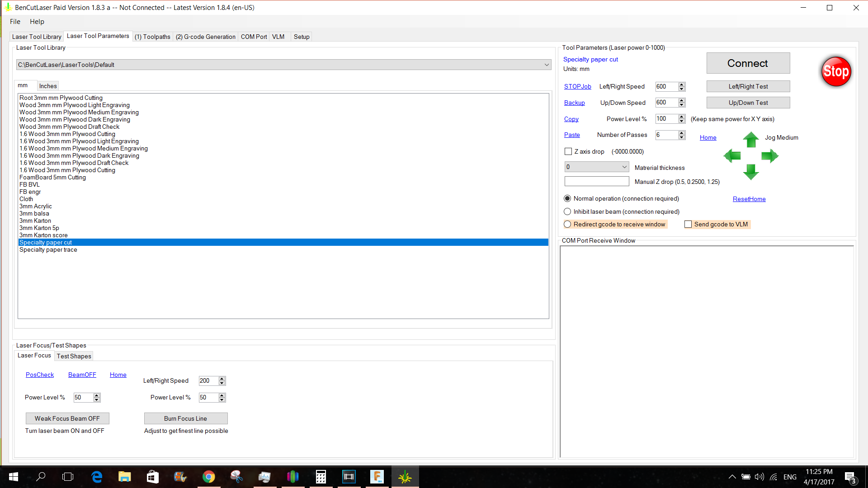
Task: Jog right using the green right arrow
Action: tap(769, 156)
